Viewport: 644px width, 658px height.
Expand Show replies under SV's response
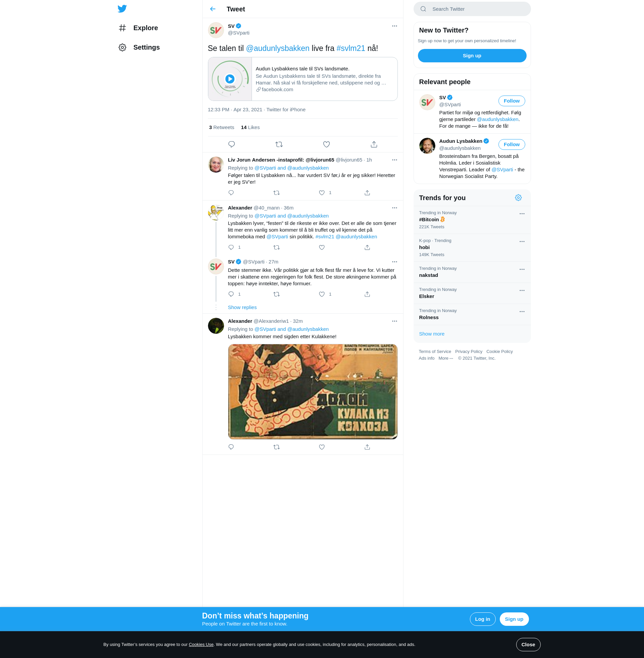click(242, 307)
